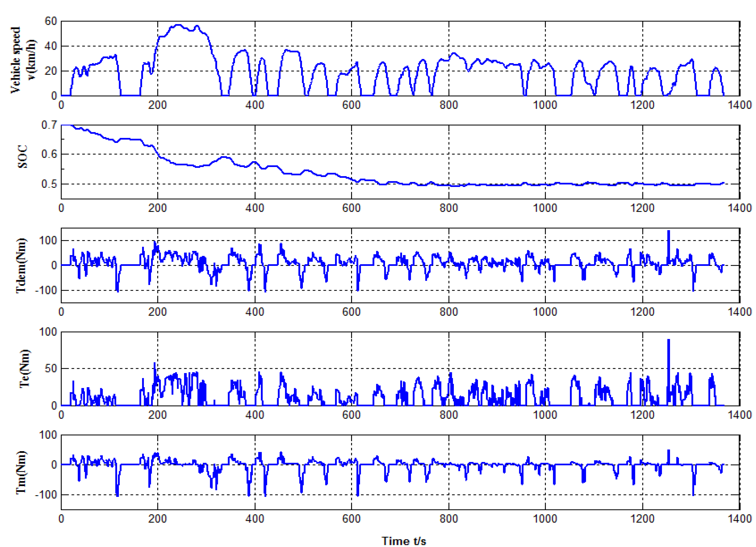Image resolution: width=756 pixels, height=547 pixels.
Task: Click the 600 tick below the Tdem plot
Action: click(351, 312)
